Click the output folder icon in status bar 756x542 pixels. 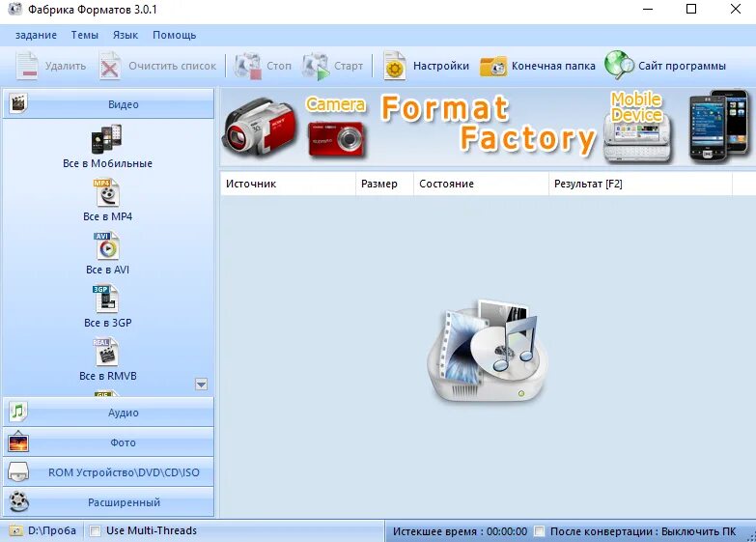pos(15,531)
